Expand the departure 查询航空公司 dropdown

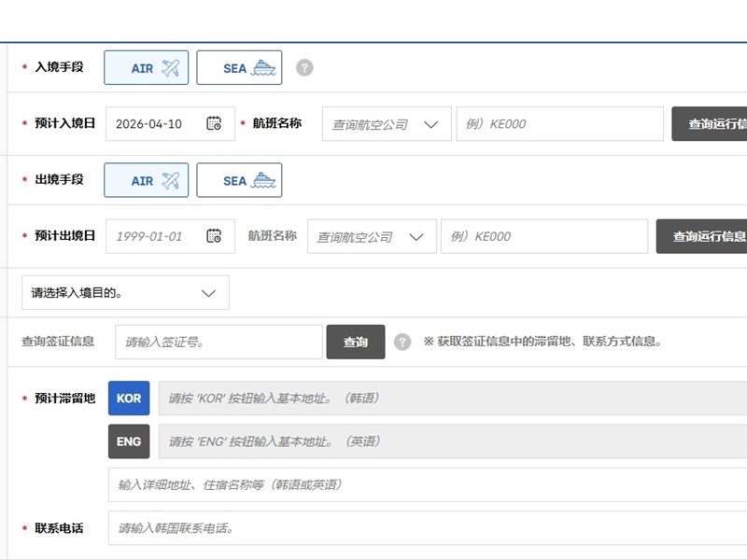372,237
